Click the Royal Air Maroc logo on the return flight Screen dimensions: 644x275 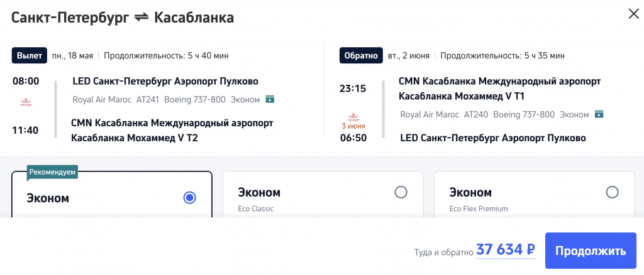[353, 116]
